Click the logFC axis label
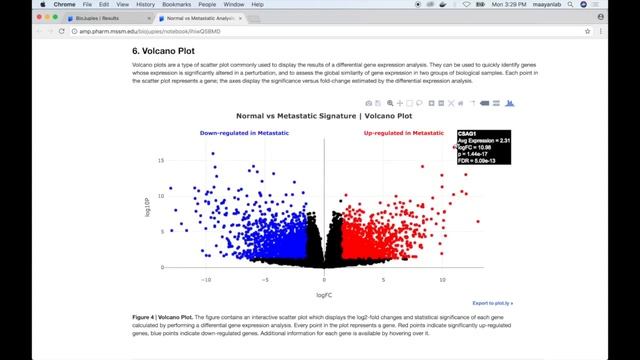This screenshot has height=360, width=640. [324, 295]
